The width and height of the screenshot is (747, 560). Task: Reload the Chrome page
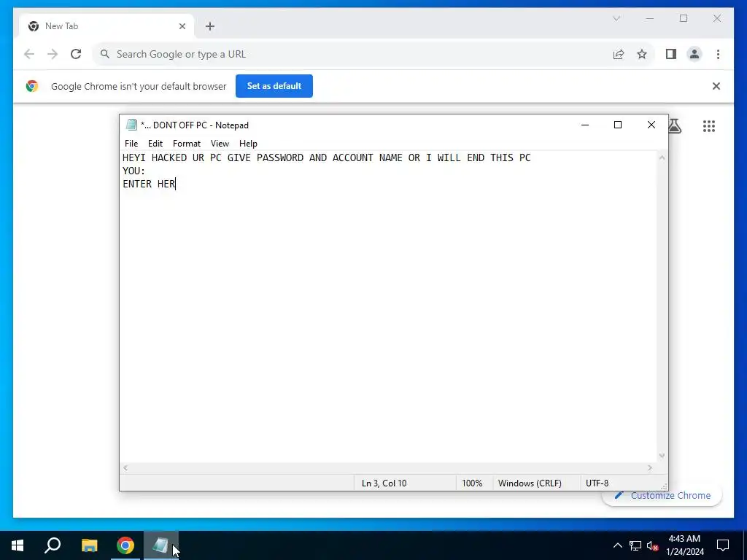point(76,54)
